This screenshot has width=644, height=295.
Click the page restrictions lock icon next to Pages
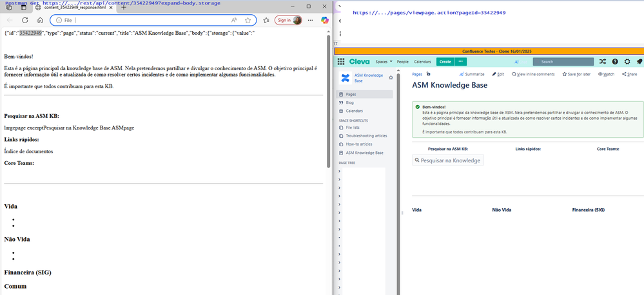429,74
